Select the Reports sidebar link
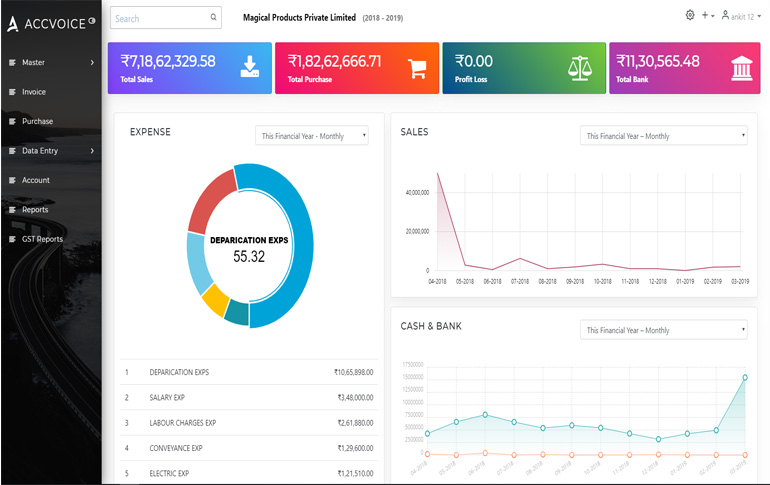 tap(35, 210)
